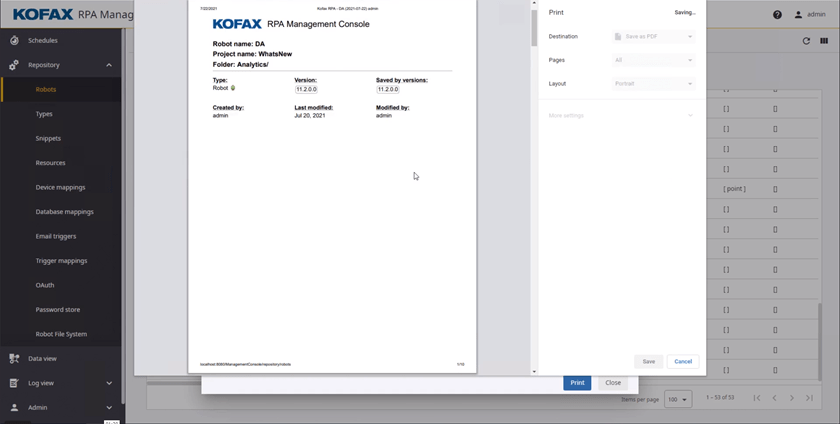This screenshot has width=840, height=424.
Task: Collapse the Repository menu section
Action: tap(109, 65)
